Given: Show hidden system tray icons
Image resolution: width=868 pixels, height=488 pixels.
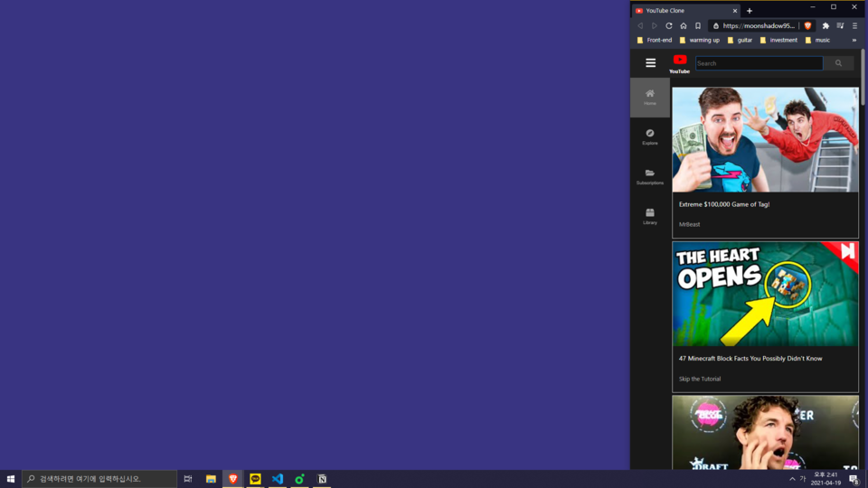Looking at the screenshot, I should 792,479.
